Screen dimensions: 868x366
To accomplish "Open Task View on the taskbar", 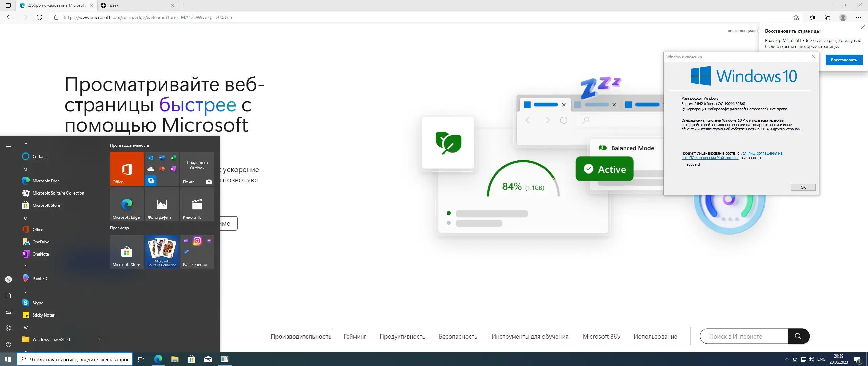I will pos(141,359).
